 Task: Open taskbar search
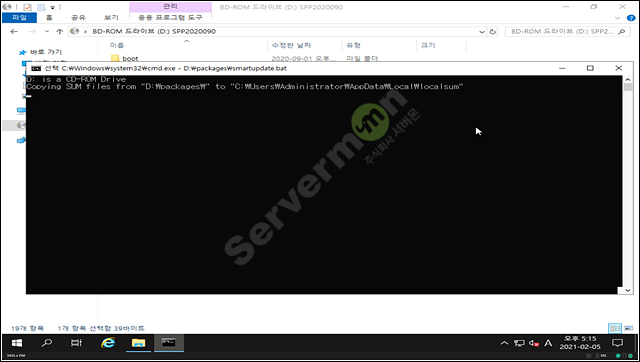[x=47, y=343]
